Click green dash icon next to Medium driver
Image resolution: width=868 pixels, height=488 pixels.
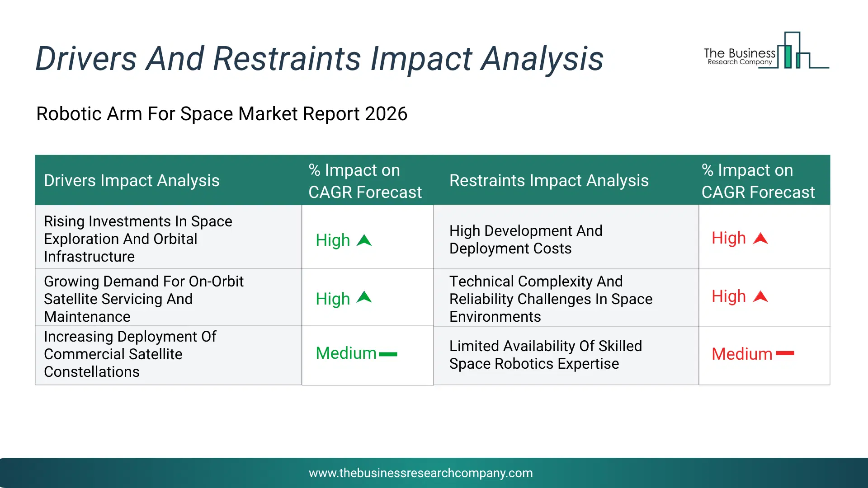388,354
